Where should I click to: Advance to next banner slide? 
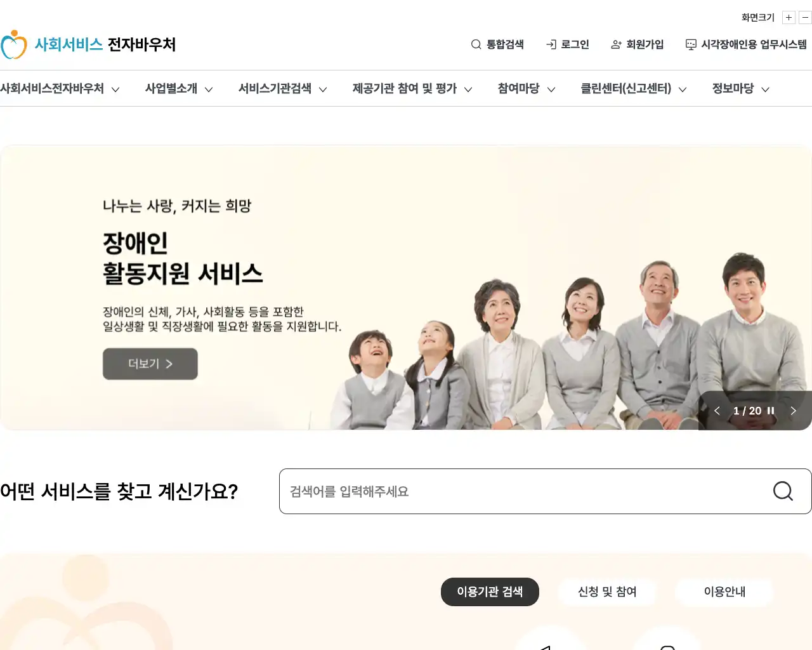click(x=793, y=411)
